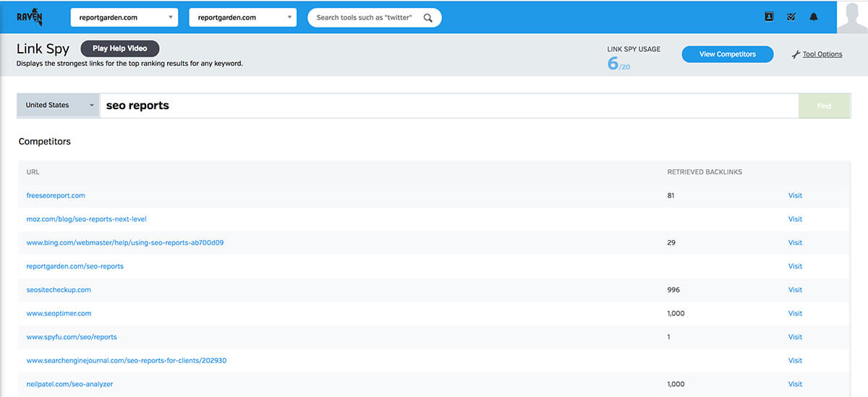Click the user profile avatar

852,17
